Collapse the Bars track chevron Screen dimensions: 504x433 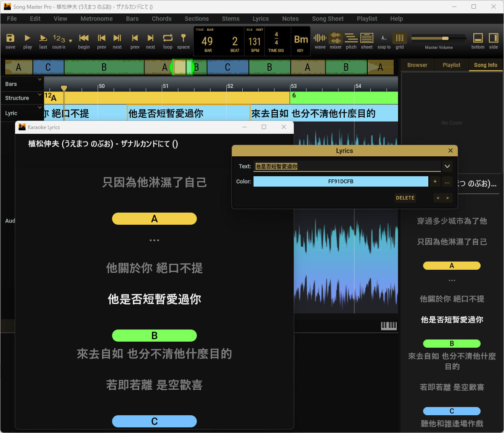click(x=40, y=79)
